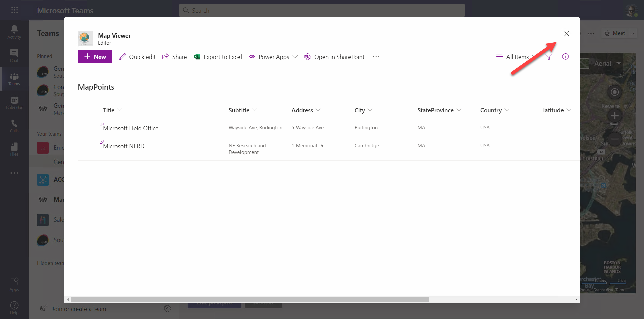Open Apps store in Teams sidebar
The height and width of the screenshot is (319, 644).
point(14,284)
